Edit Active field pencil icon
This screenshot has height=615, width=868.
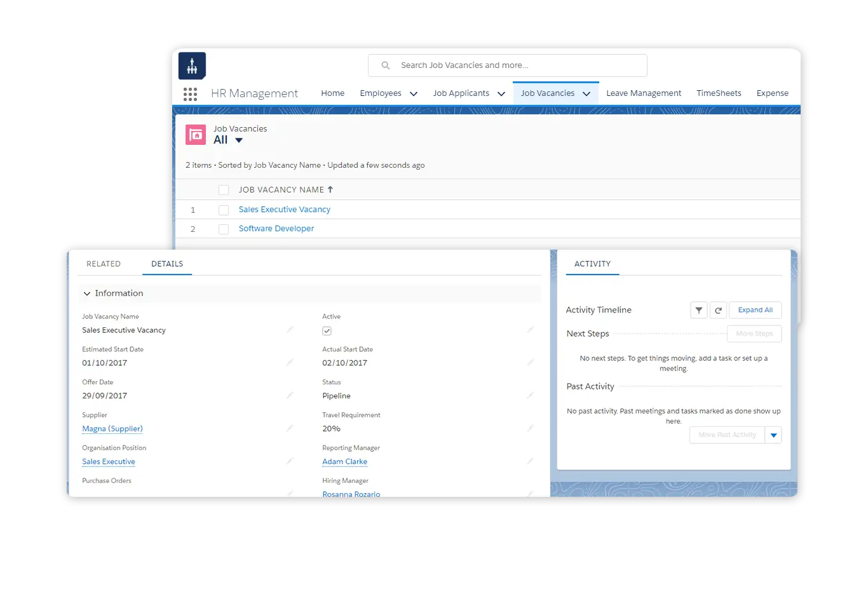[x=530, y=330]
